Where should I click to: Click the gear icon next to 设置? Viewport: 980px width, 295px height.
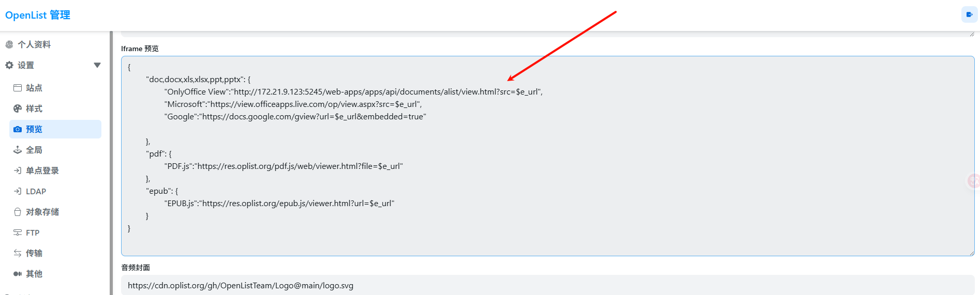click(x=9, y=65)
